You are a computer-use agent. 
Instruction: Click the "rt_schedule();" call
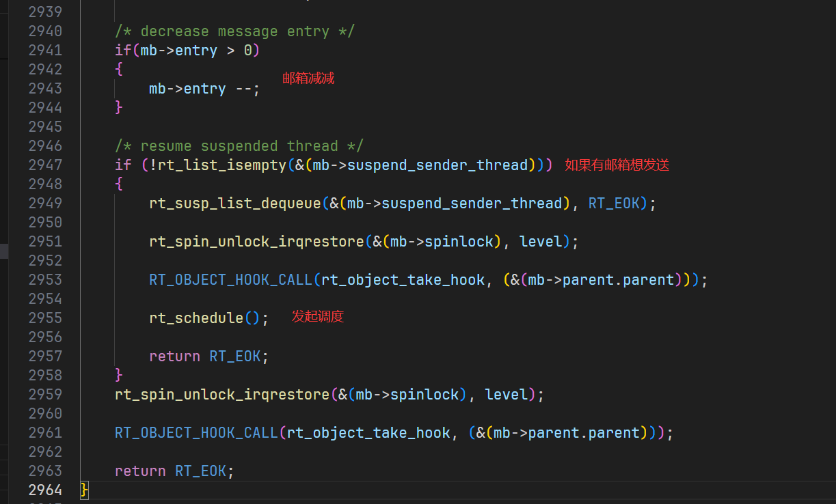pyautogui.click(x=209, y=318)
